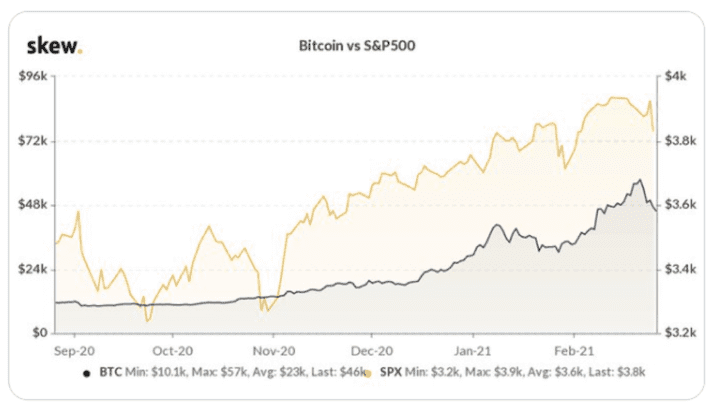Click the Sep-20 axis label
This screenshot has height=408, width=722.
74,351
